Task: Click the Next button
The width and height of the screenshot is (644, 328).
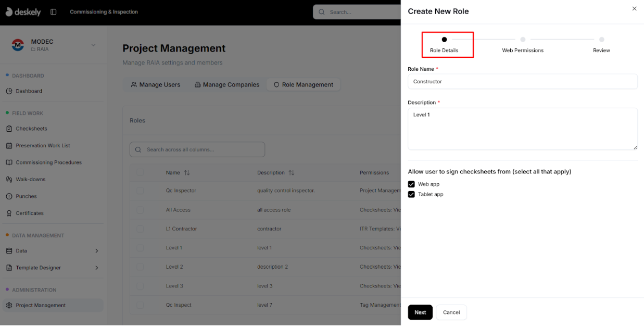Action: [x=420, y=312]
